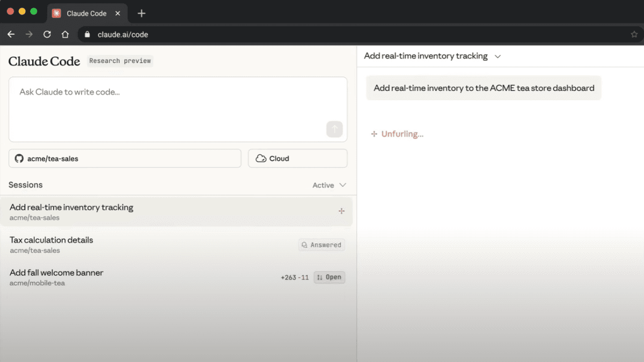Click the spinner icon on inventory tracking session

(x=341, y=211)
